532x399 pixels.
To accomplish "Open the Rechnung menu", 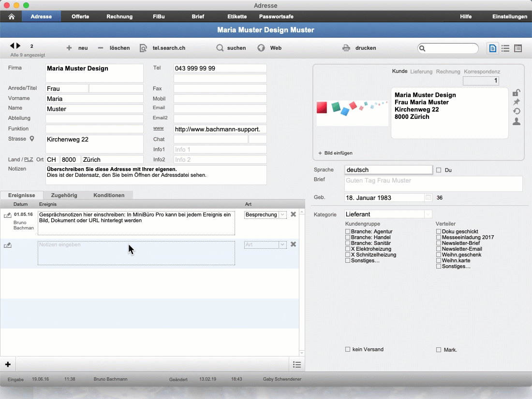I will [119, 16].
